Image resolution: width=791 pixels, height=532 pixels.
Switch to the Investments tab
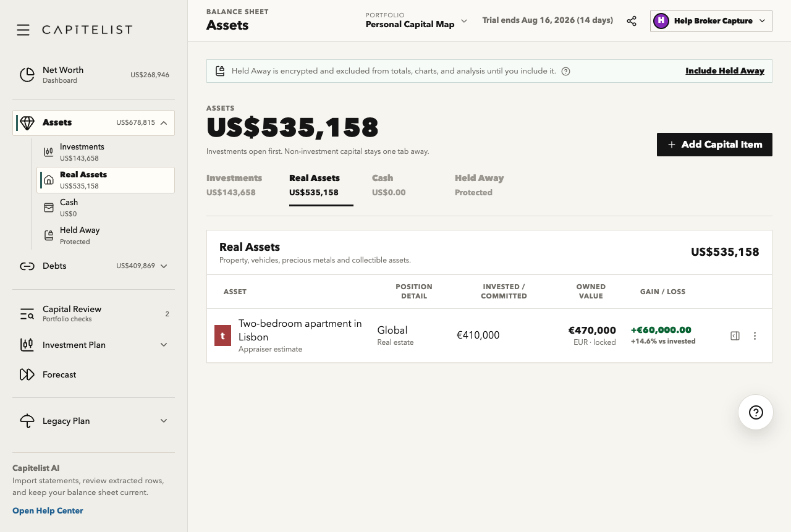click(x=234, y=185)
